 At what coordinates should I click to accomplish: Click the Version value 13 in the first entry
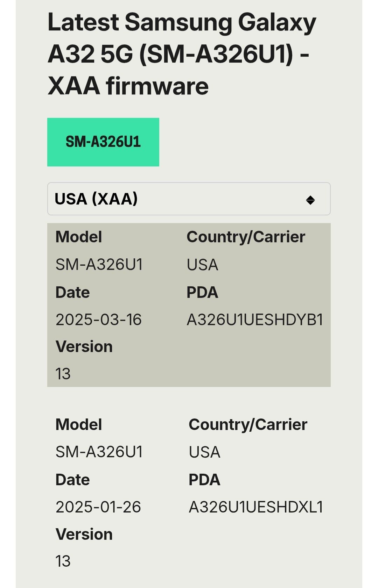click(62, 374)
